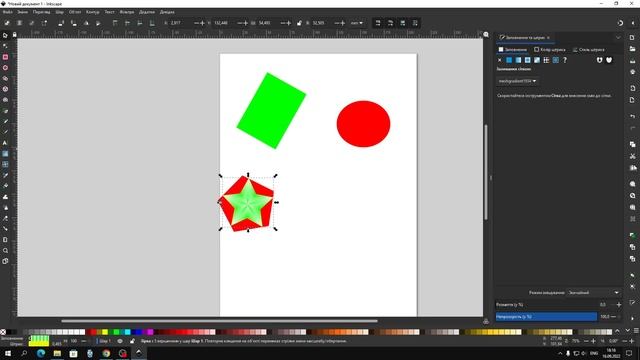This screenshot has width=640, height=360.
Task: Click New document icon in command bar
Action: (632, 38)
